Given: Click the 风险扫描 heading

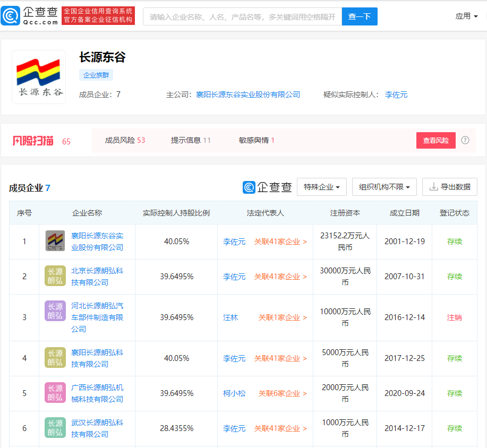Looking at the screenshot, I should 33,141.
